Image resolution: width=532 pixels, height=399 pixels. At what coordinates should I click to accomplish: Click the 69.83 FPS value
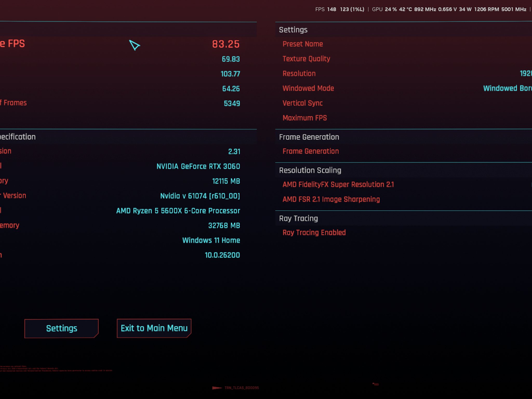click(x=231, y=59)
